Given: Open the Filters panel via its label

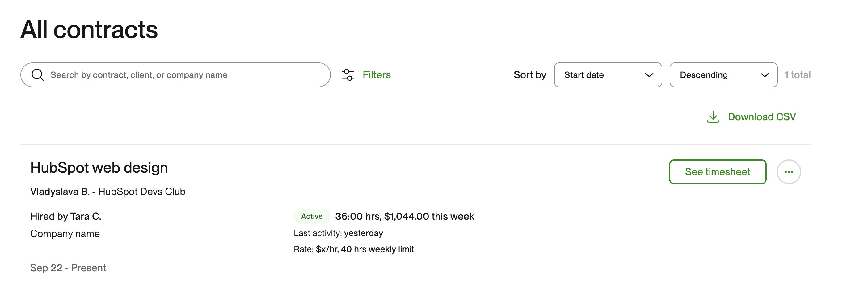Looking at the screenshot, I should [376, 75].
